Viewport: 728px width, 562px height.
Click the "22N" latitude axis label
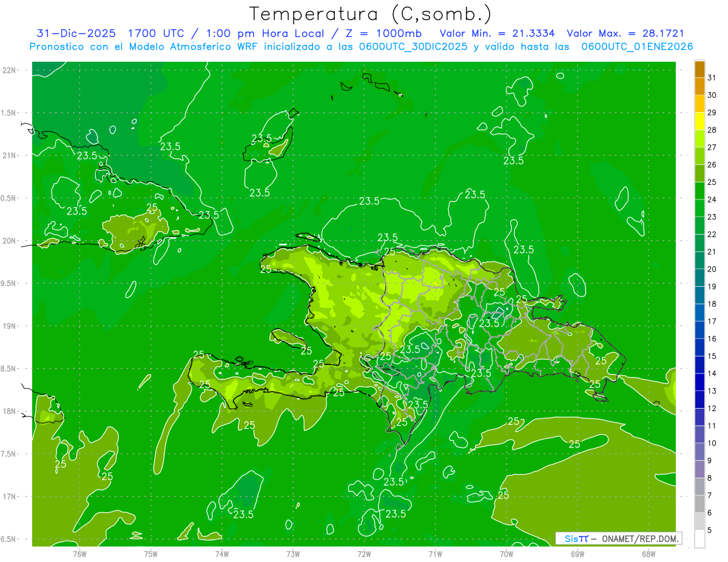point(9,70)
